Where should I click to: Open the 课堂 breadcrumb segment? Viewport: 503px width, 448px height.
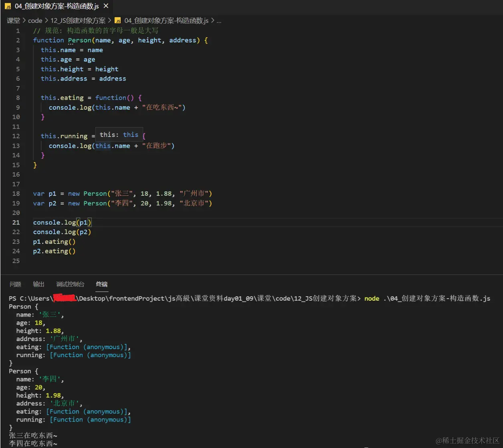pyautogui.click(x=13, y=20)
